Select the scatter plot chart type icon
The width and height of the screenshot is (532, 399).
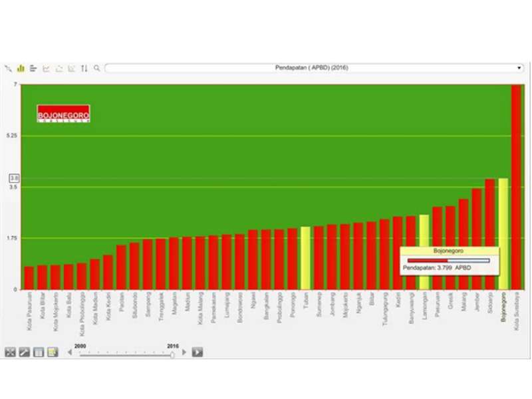tap(8, 68)
